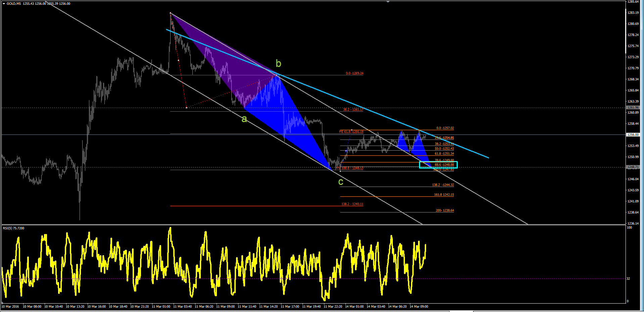Select the green wave label 'b'
644x312 pixels.
(278, 63)
